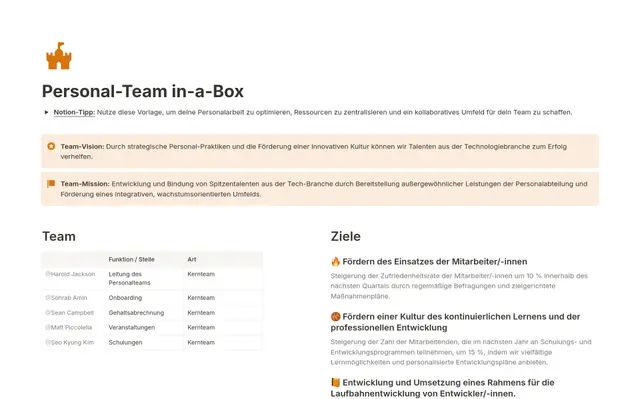Open the Matt Piccolella person mention
Viewport: 640px width, 399px height.
pyautogui.click(x=69, y=327)
